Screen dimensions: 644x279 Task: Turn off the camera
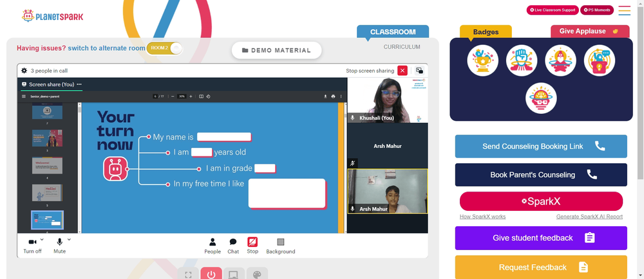click(x=32, y=246)
